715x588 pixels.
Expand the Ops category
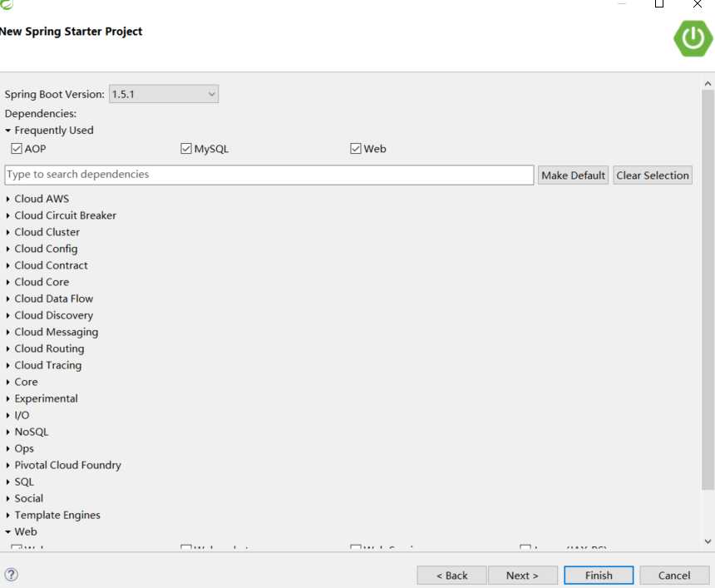coord(7,448)
